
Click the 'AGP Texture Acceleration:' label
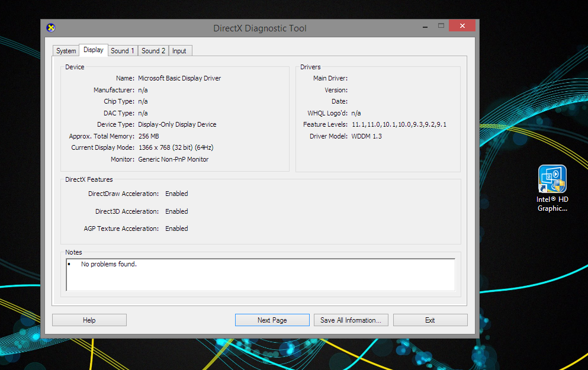point(121,229)
